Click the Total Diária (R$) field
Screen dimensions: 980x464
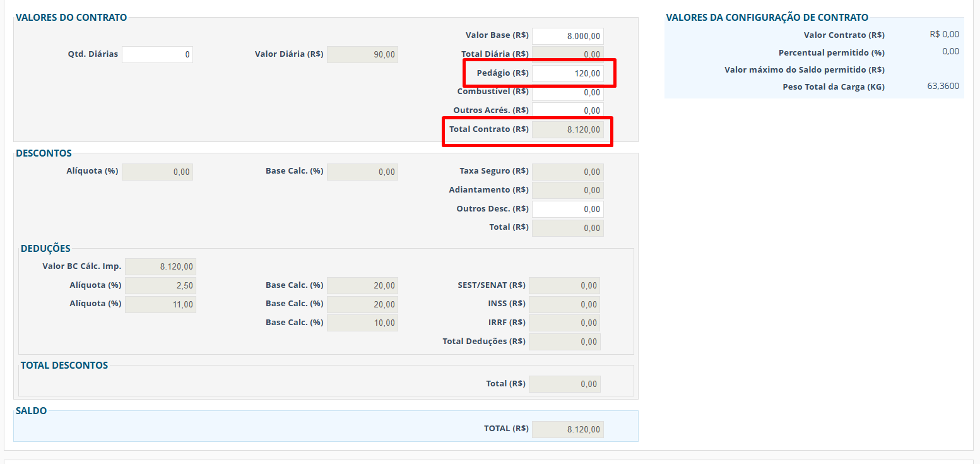[567, 54]
